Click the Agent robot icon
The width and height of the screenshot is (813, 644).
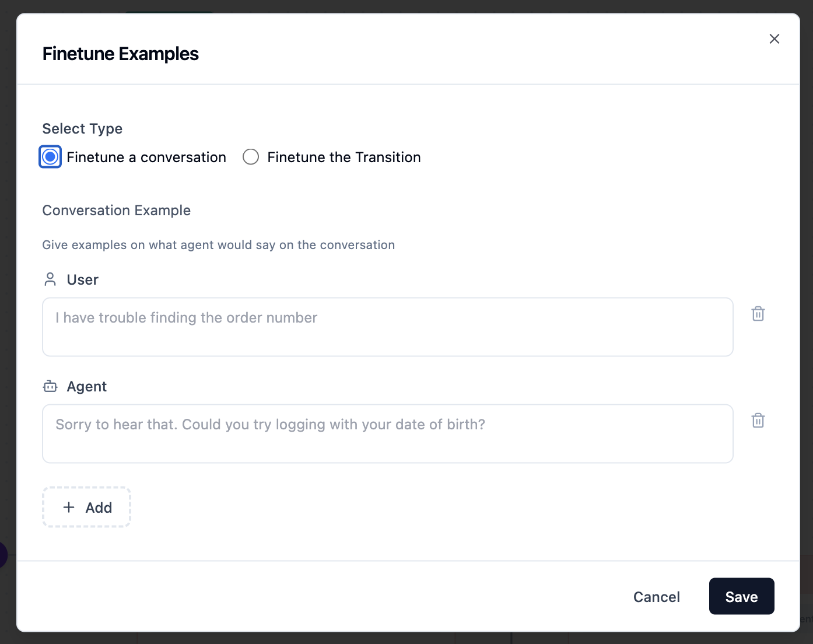click(50, 386)
